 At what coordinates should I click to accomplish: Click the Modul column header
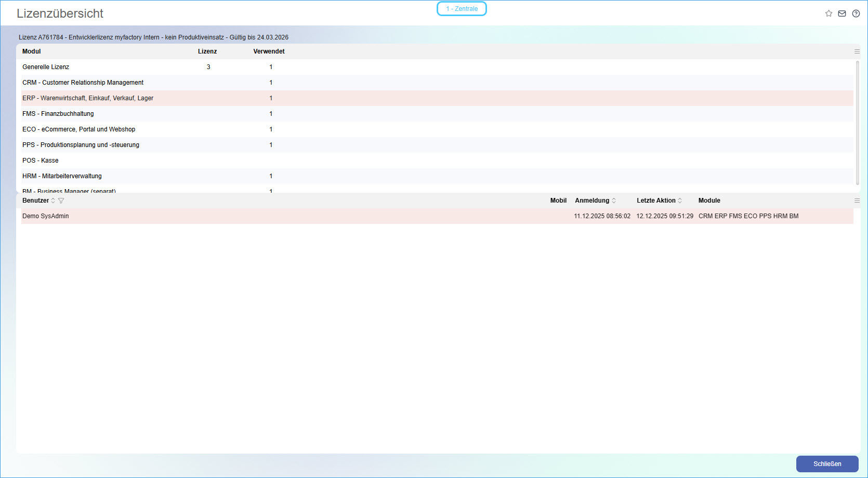click(32, 51)
